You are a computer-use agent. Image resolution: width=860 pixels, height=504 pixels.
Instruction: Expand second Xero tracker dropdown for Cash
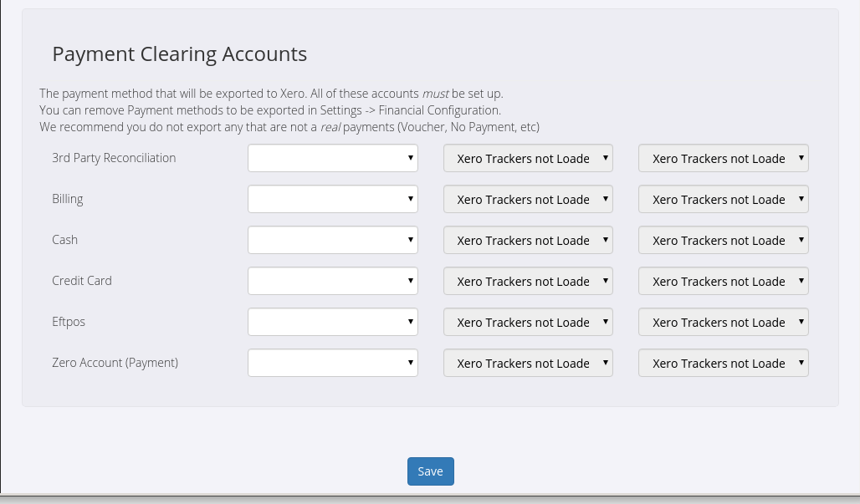click(x=723, y=240)
